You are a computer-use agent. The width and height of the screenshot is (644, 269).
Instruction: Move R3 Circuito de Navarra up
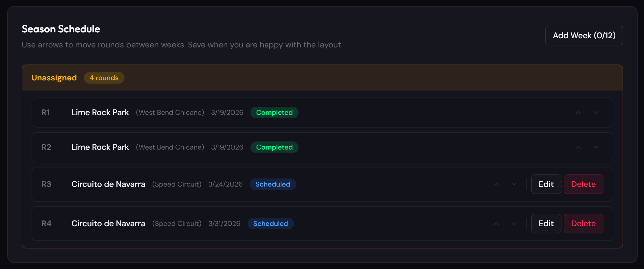[496, 184]
